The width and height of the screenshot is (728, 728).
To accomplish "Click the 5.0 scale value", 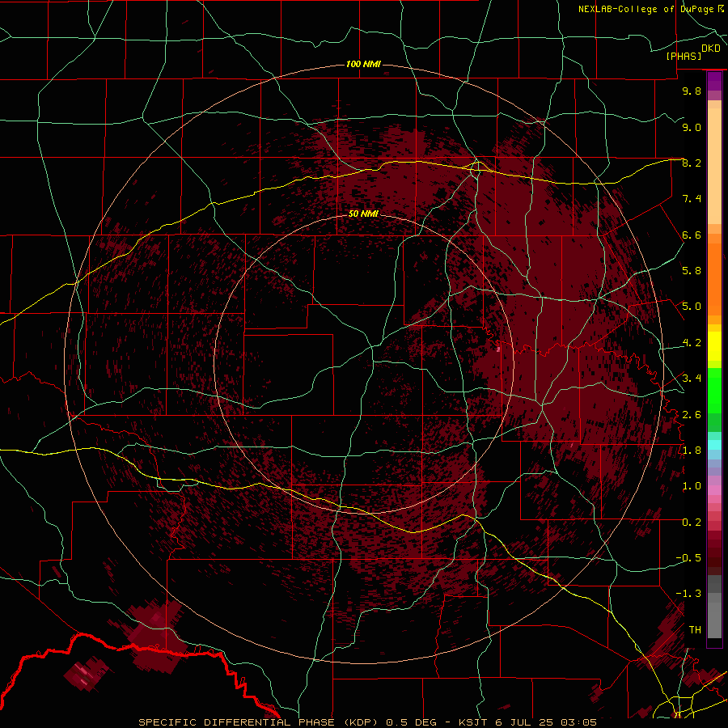I will click(x=692, y=307).
